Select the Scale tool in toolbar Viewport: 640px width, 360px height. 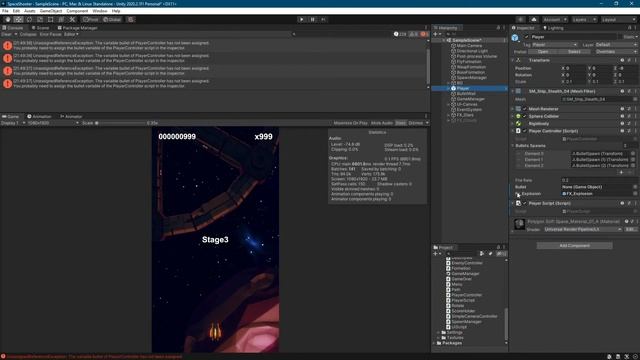(x=40, y=19)
